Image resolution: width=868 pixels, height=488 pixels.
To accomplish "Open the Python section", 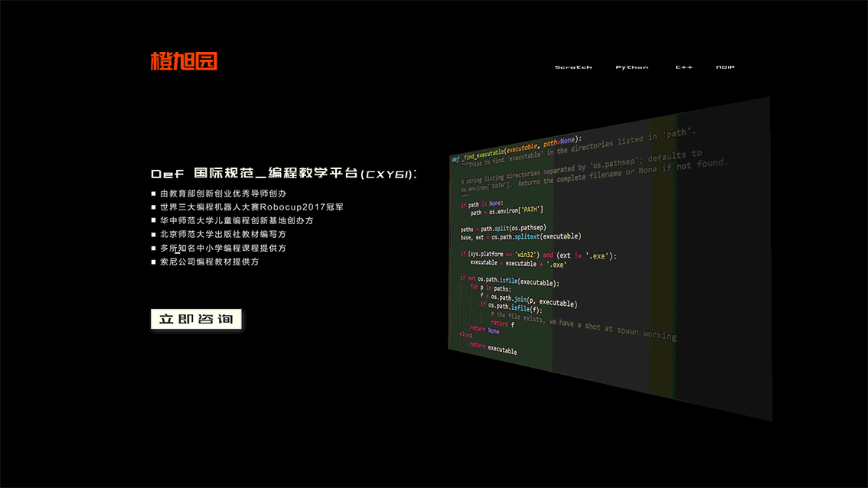I will (631, 67).
